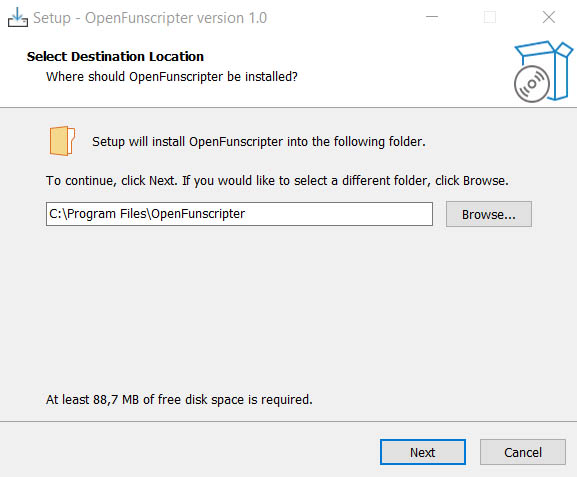Screen dimensions: 577x477
Task: Open the Browse... folder picker
Action: (489, 214)
